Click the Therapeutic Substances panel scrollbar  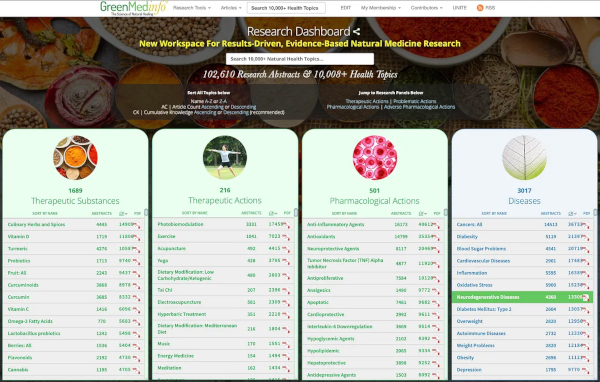(x=146, y=213)
